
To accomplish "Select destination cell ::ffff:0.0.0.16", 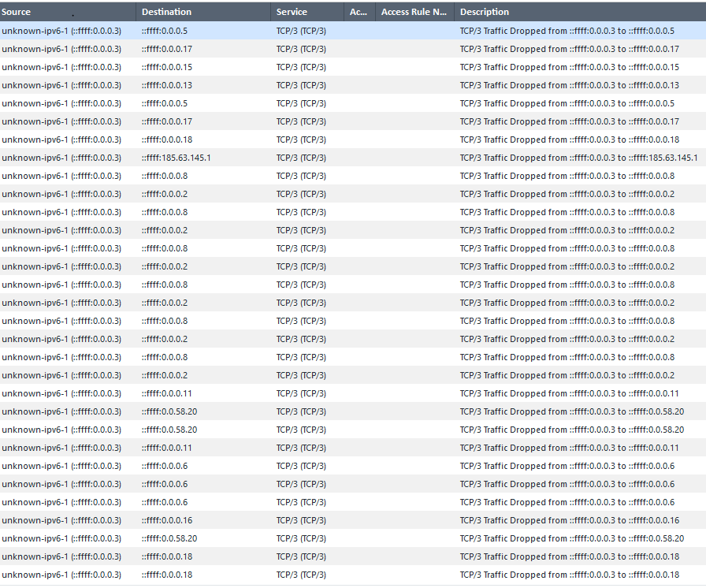I will click(x=166, y=520).
